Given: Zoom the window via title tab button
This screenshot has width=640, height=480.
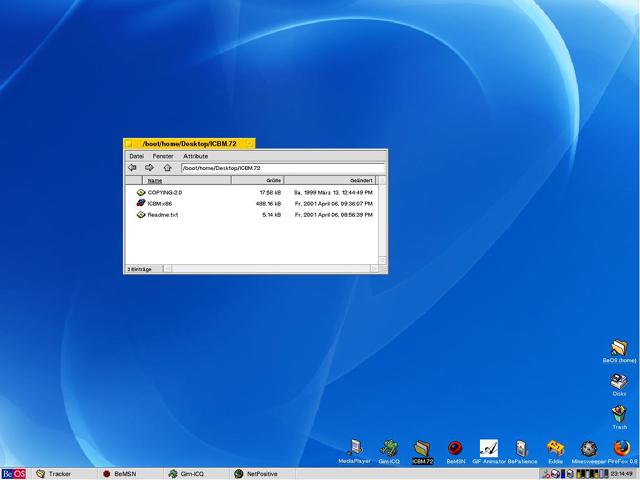Looking at the screenshot, I should pos(249,144).
